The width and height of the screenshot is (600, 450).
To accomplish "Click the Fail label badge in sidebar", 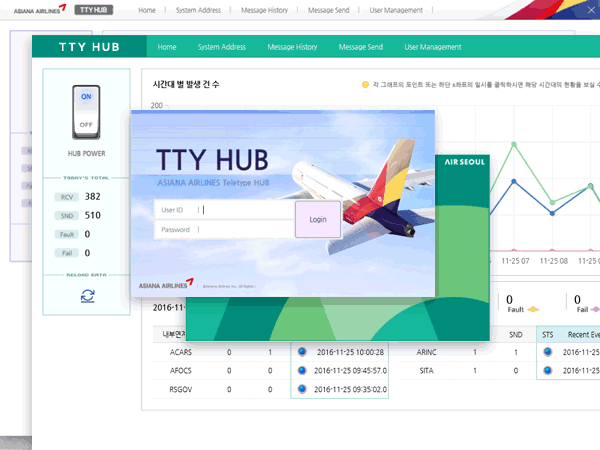I will click(x=67, y=253).
